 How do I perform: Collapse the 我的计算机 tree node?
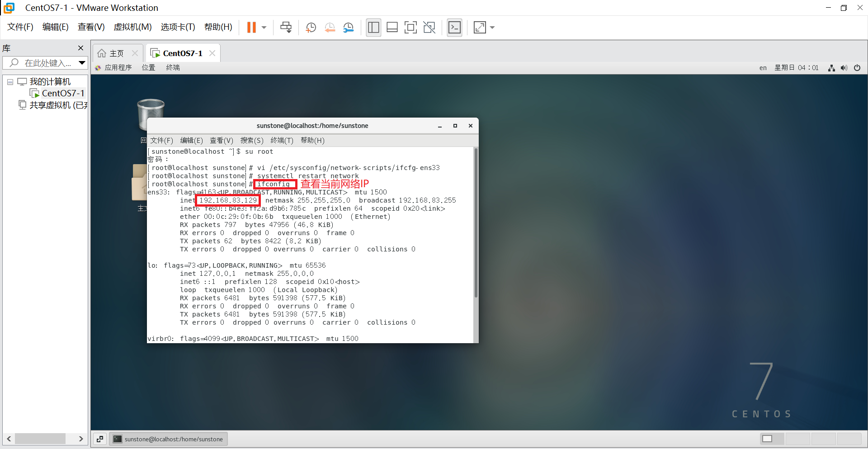tap(10, 81)
